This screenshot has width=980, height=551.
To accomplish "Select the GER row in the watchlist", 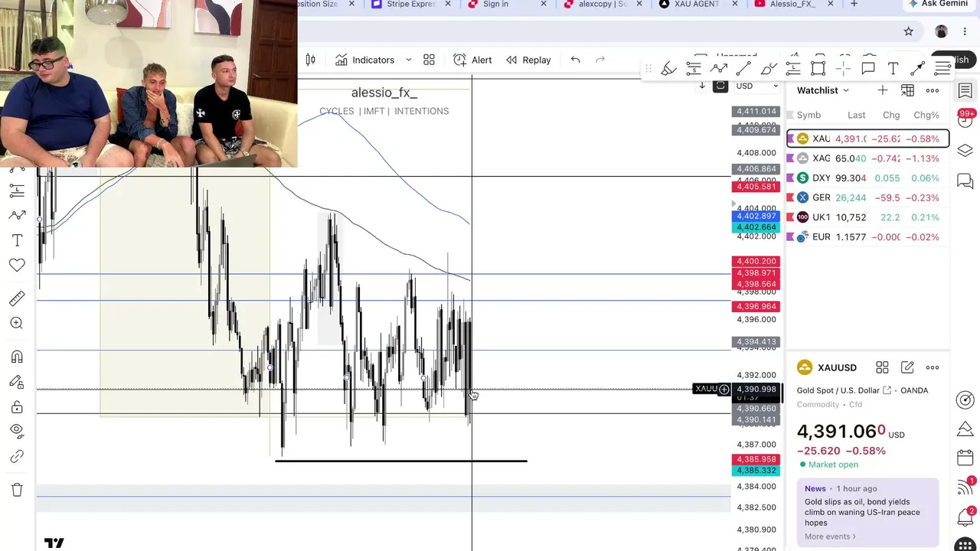I will pyautogui.click(x=868, y=197).
